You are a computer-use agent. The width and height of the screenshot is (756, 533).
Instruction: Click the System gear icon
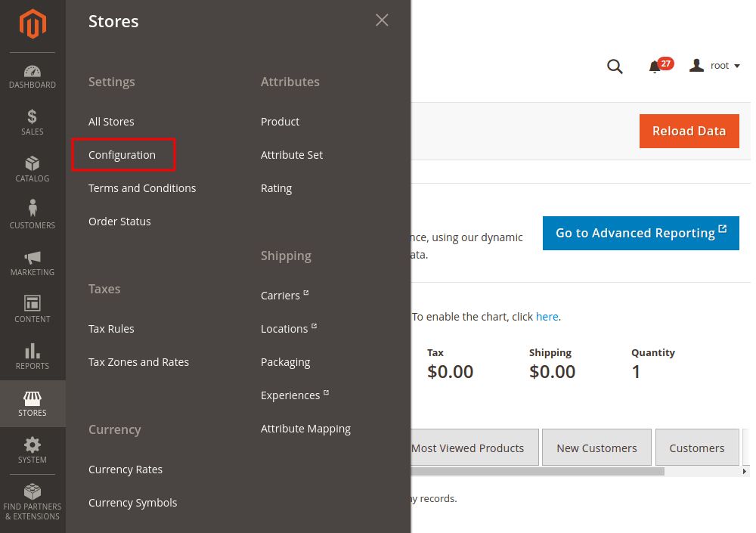32,451
